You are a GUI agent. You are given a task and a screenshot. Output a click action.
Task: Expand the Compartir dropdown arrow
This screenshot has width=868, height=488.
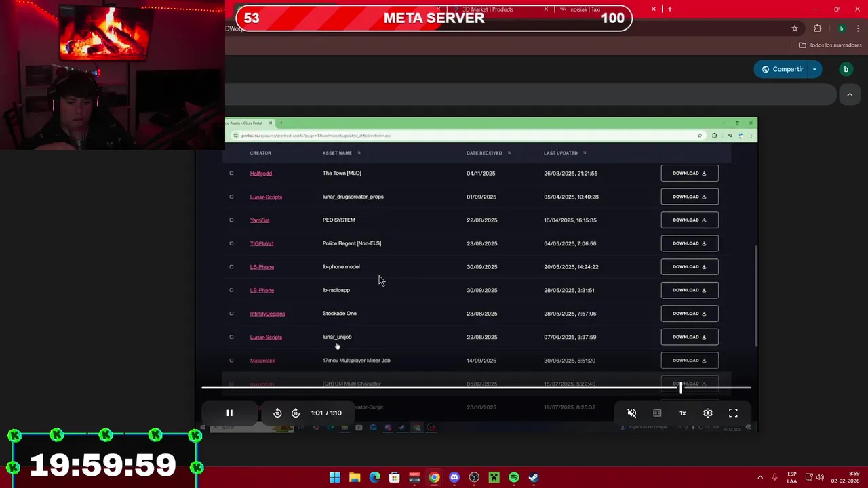pos(814,69)
